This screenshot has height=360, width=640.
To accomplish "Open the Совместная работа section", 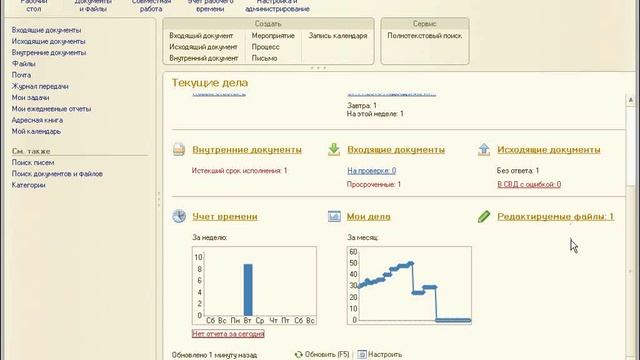I will coord(151,5).
